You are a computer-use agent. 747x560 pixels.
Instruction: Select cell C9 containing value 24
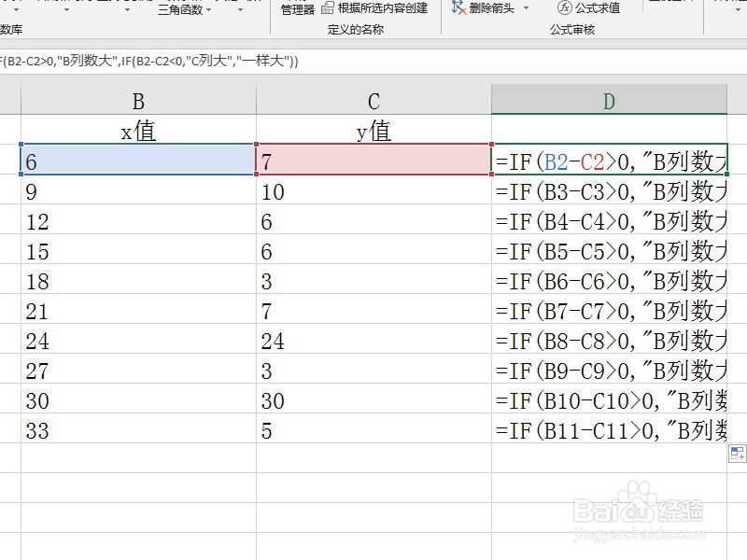point(373,341)
